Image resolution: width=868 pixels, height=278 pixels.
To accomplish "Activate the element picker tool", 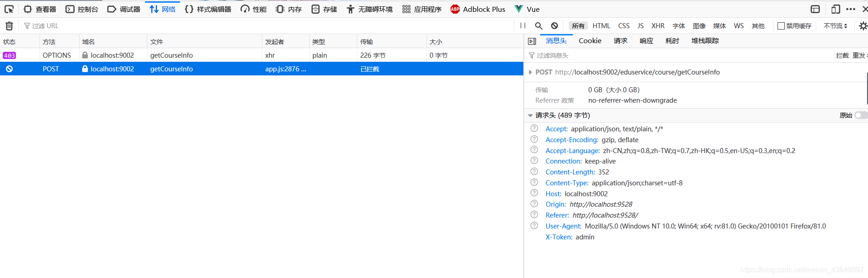I will pyautogui.click(x=9, y=9).
